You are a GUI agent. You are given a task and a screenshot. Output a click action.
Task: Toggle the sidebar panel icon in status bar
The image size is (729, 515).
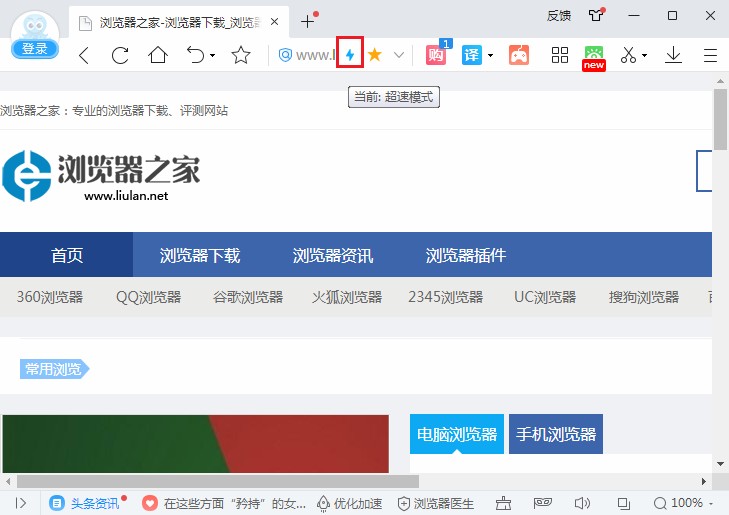tap(20, 503)
